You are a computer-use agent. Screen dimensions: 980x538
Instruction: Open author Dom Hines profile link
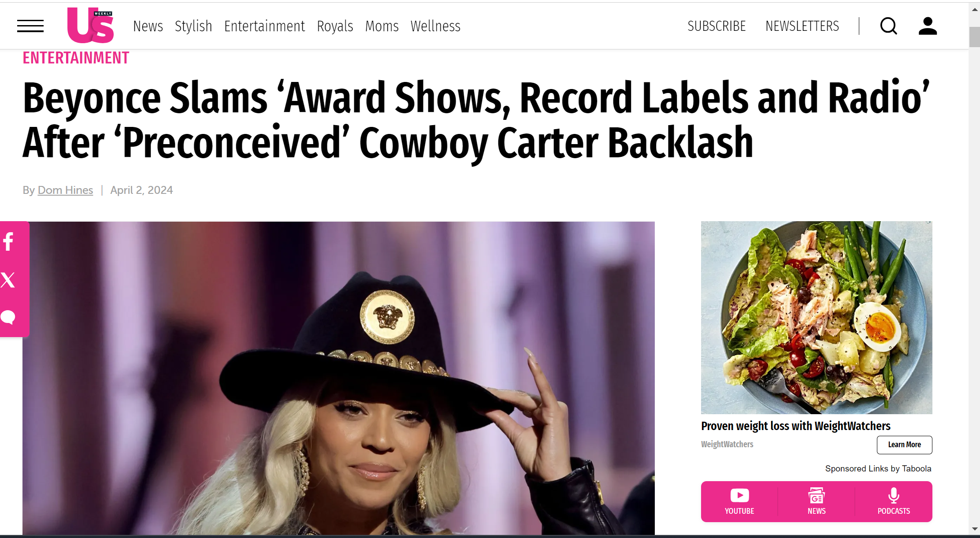(x=65, y=190)
